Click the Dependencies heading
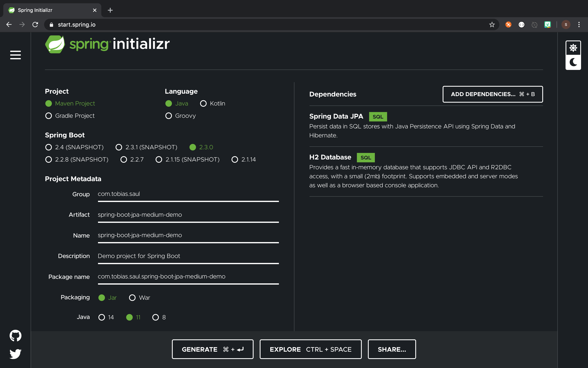This screenshot has height=368, width=588. click(x=333, y=94)
